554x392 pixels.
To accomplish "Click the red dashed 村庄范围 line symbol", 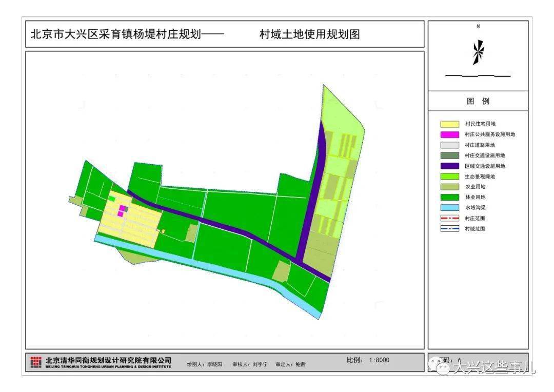I will coord(449,219).
